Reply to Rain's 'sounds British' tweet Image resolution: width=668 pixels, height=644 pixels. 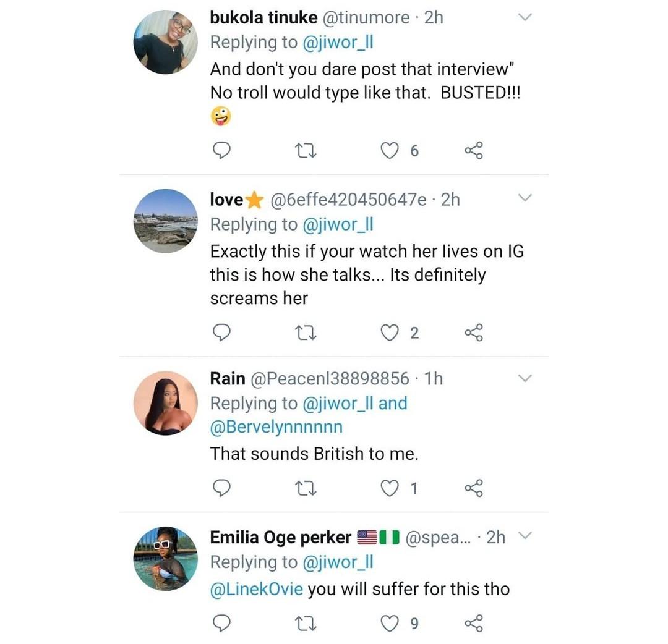click(x=222, y=488)
